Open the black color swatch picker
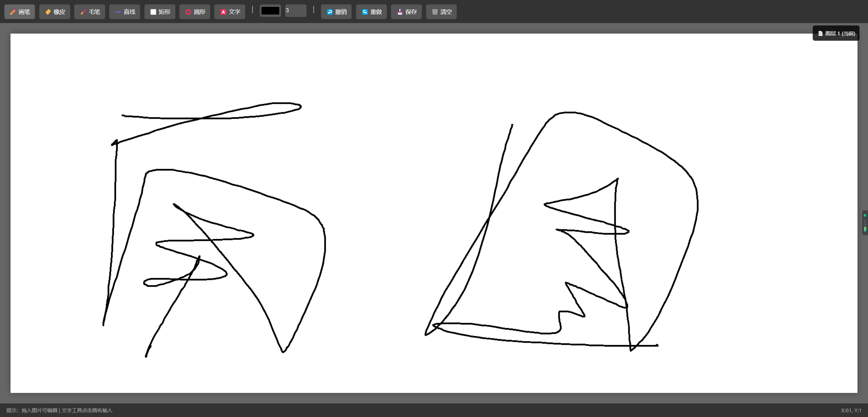The image size is (868, 417). pyautogui.click(x=270, y=11)
